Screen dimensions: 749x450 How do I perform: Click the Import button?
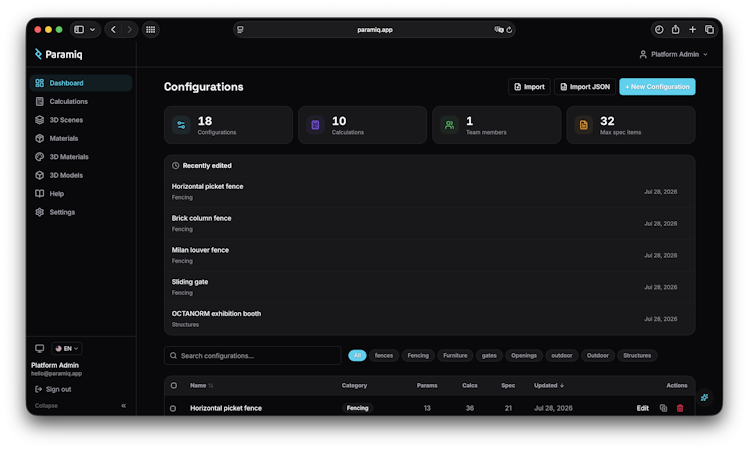pyautogui.click(x=529, y=86)
